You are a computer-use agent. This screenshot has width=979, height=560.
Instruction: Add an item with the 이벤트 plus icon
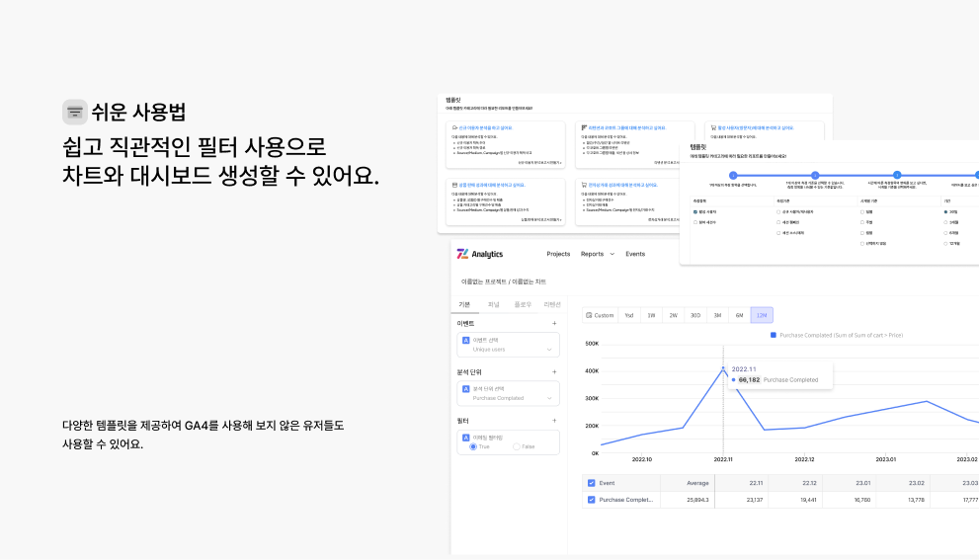(x=554, y=323)
